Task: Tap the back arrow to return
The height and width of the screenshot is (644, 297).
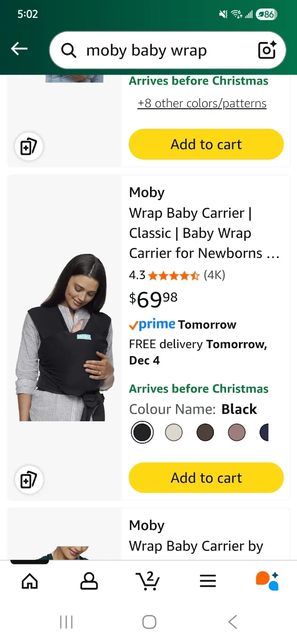Action: click(x=19, y=48)
